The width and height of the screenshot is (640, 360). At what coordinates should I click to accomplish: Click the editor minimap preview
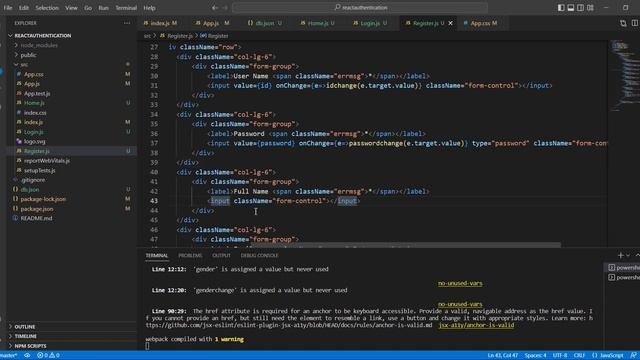point(623,76)
